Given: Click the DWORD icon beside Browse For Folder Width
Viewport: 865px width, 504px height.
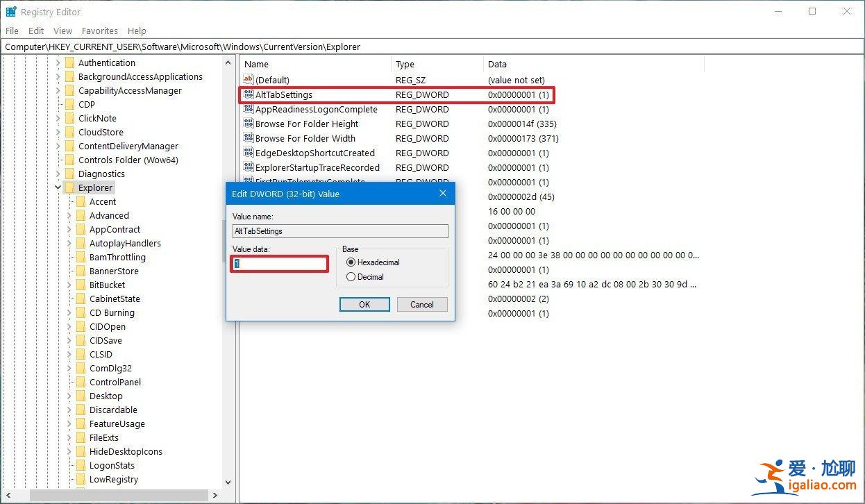Looking at the screenshot, I should click(x=249, y=138).
